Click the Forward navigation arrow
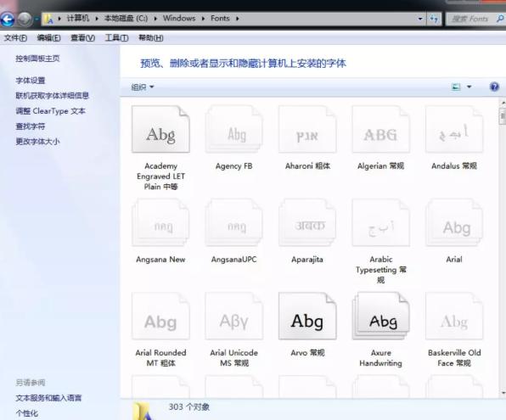Viewport: 506px width, 420px height. point(25,19)
